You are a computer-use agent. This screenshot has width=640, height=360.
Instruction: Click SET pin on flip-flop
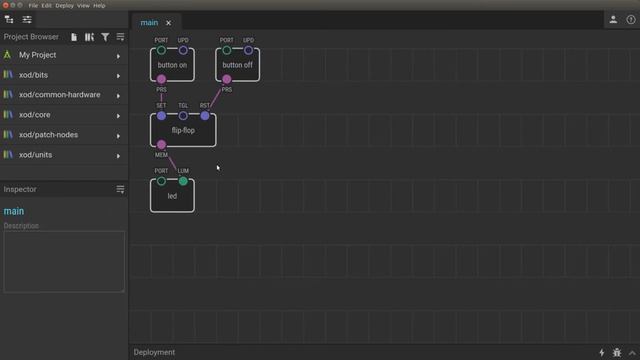(161, 116)
